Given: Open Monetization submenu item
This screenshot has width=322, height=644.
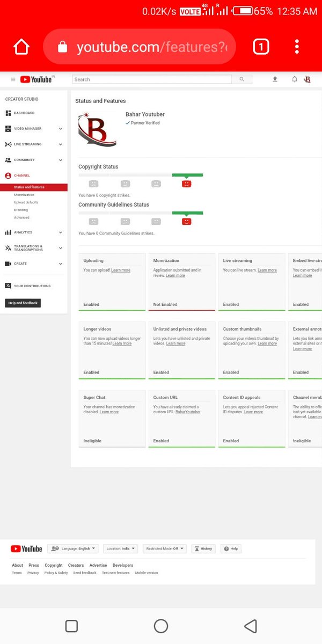Looking at the screenshot, I should coord(24,195).
